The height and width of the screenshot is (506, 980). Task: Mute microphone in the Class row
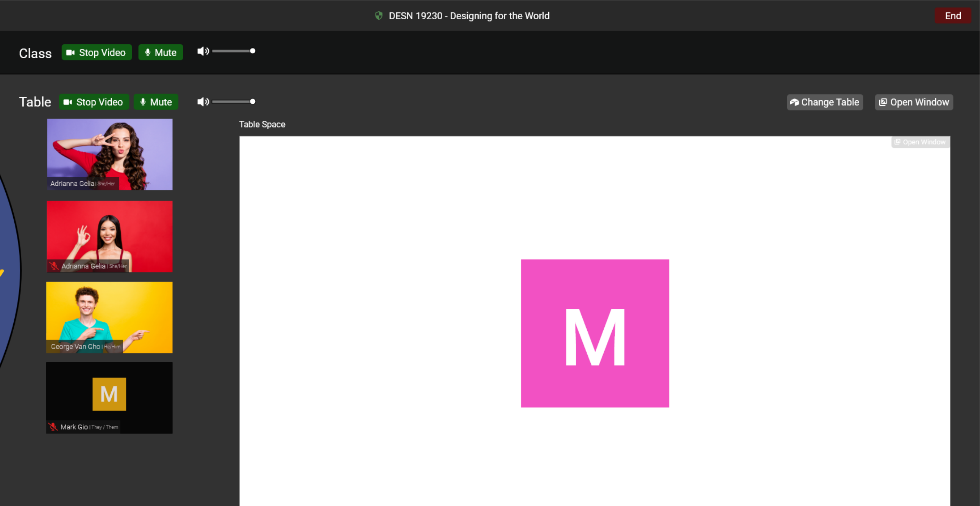[x=161, y=53]
